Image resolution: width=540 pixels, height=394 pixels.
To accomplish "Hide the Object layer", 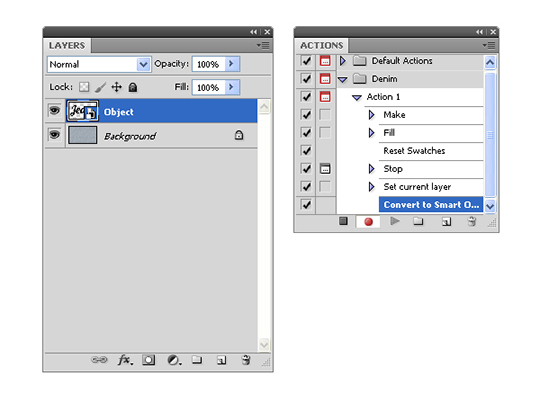I will [x=54, y=111].
